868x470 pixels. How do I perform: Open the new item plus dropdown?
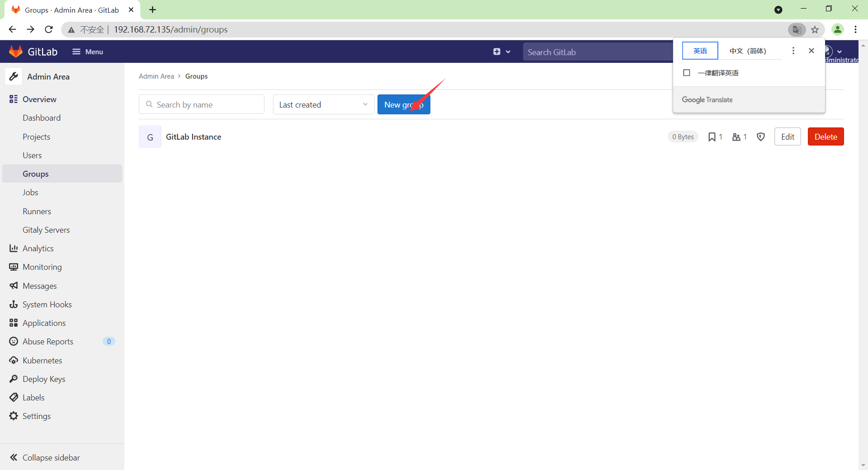pos(502,52)
